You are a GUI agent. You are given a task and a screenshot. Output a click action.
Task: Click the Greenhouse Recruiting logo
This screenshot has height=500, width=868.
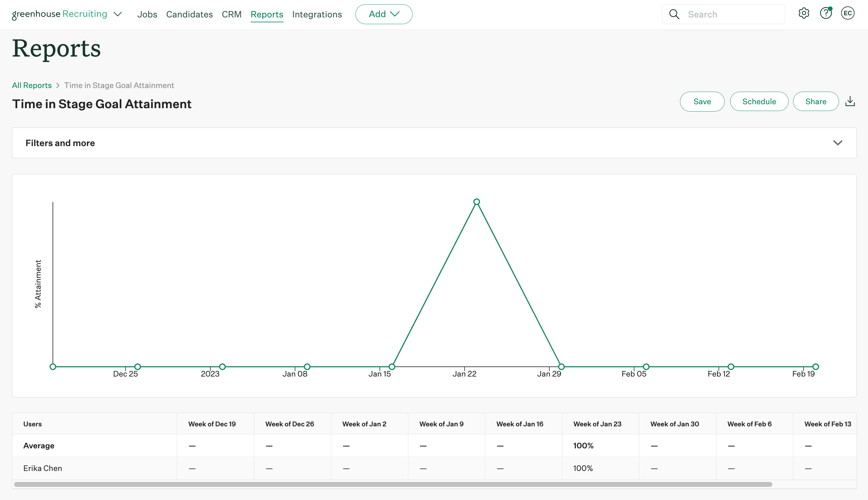(x=59, y=14)
